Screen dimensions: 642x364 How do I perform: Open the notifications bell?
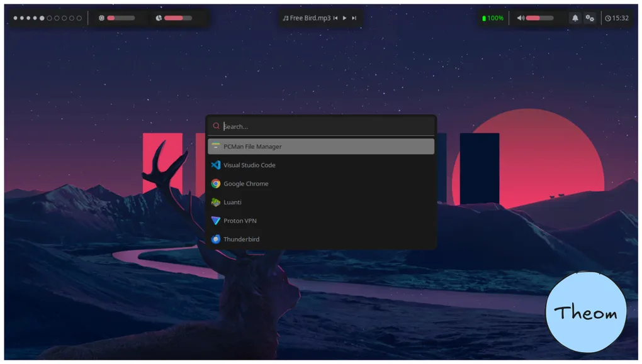[575, 18]
